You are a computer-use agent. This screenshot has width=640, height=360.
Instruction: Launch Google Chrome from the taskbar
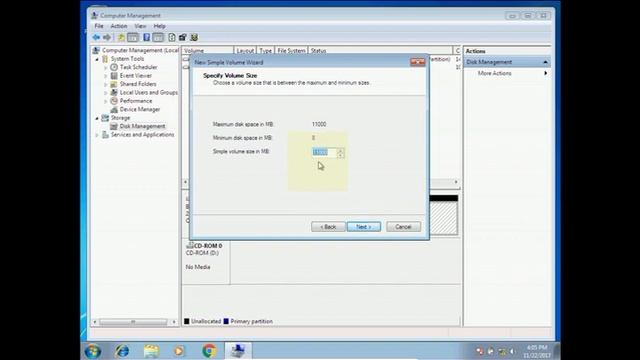pyautogui.click(x=209, y=351)
